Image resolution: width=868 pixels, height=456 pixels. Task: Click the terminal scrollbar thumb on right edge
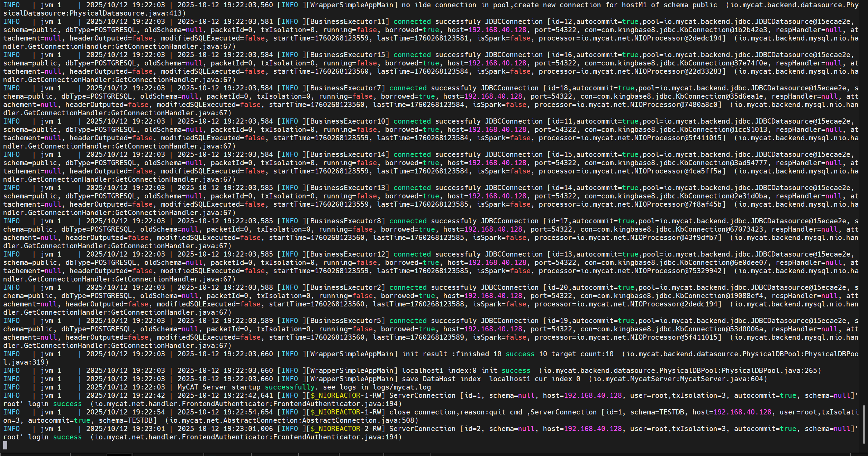(864, 424)
